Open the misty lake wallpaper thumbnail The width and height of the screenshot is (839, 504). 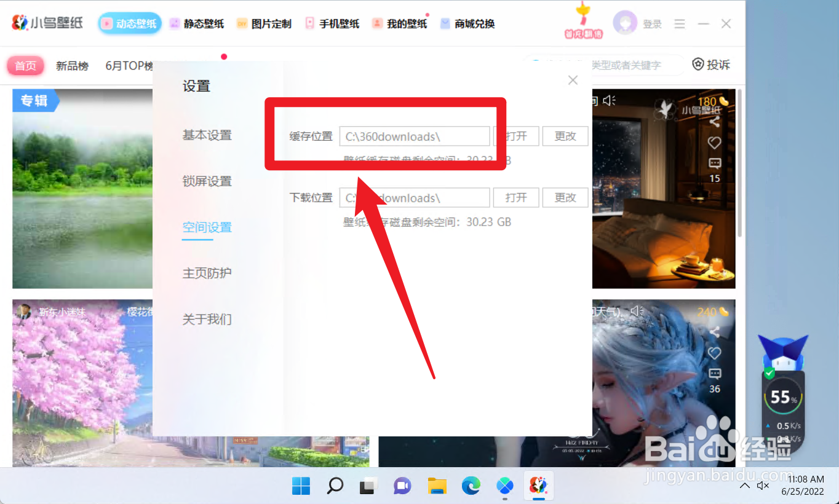coord(82,189)
